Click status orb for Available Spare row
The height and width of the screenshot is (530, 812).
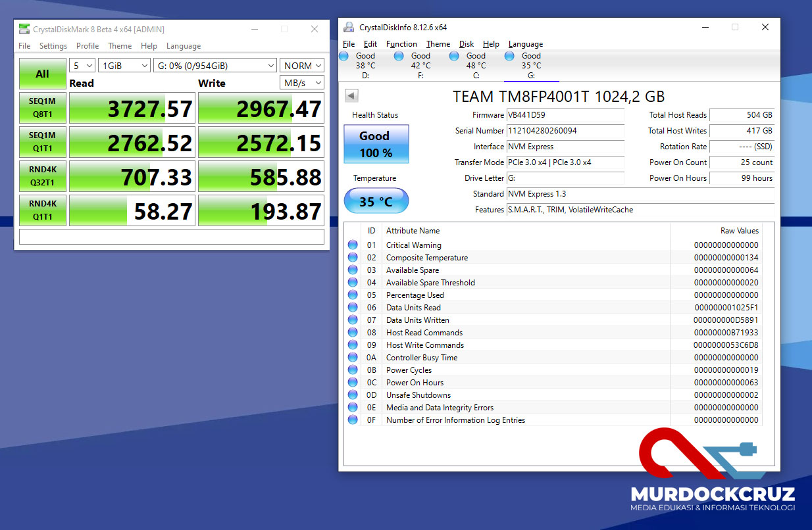[x=353, y=270]
